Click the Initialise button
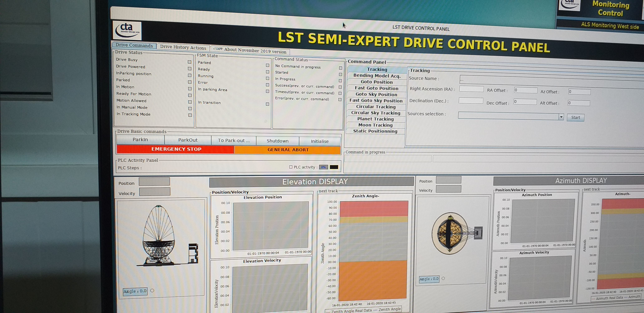Image resolution: width=644 pixels, height=313 pixels. tap(320, 141)
